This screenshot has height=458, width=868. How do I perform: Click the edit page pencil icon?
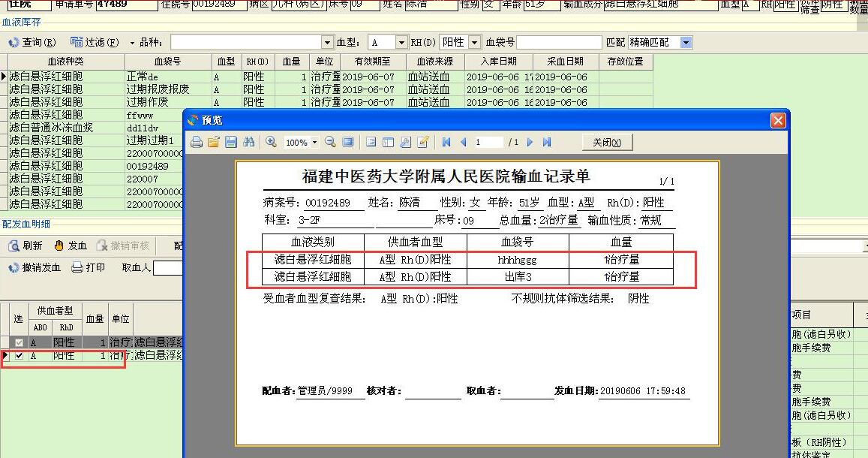(x=423, y=143)
